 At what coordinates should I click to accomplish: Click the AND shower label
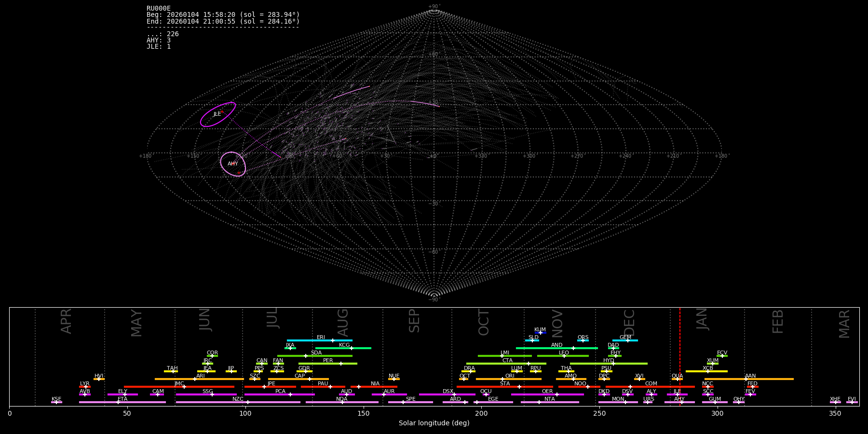coord(556,345)
